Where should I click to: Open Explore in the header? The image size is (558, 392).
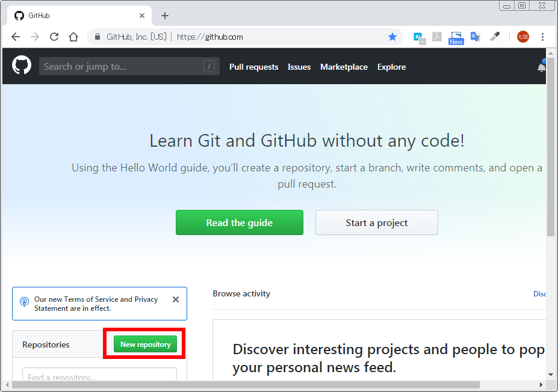[391, 67]
